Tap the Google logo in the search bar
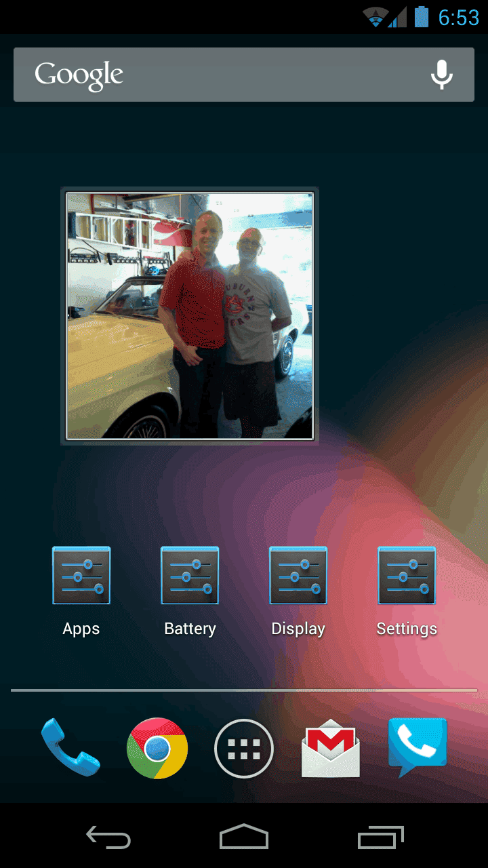The width and height of the screenshot is (488, 868). point(79,75)
